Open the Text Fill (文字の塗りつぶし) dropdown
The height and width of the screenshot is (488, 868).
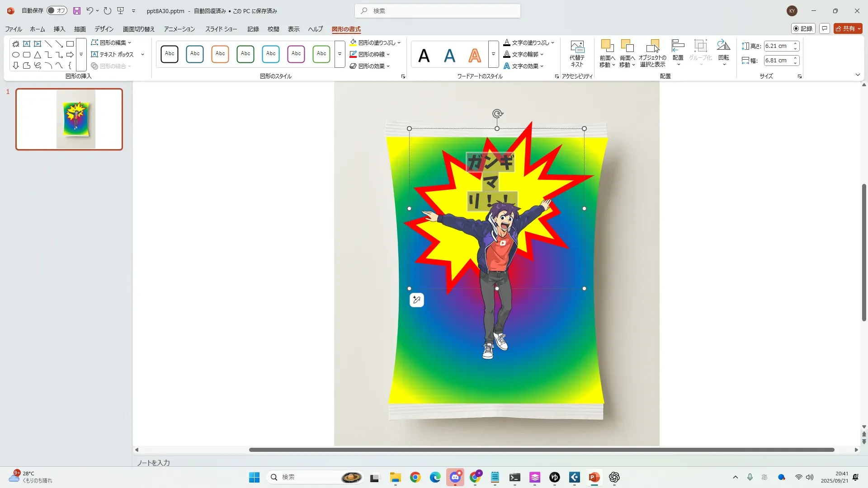tap(552, 42)
